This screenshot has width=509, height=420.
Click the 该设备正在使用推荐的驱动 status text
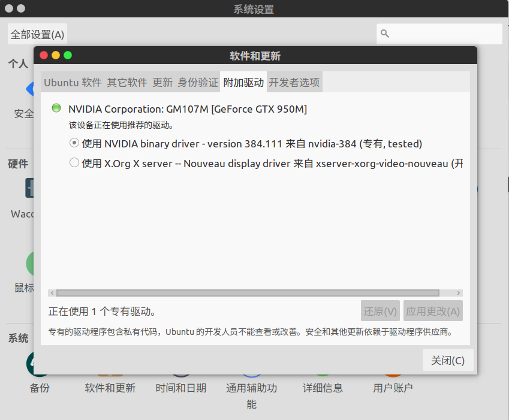coord(121,125)
